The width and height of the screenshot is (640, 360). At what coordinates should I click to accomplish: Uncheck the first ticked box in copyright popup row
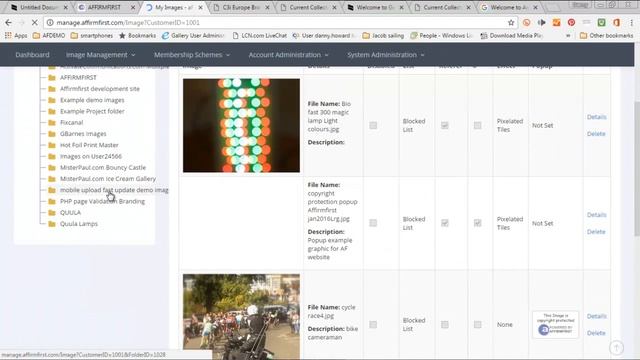445,223
